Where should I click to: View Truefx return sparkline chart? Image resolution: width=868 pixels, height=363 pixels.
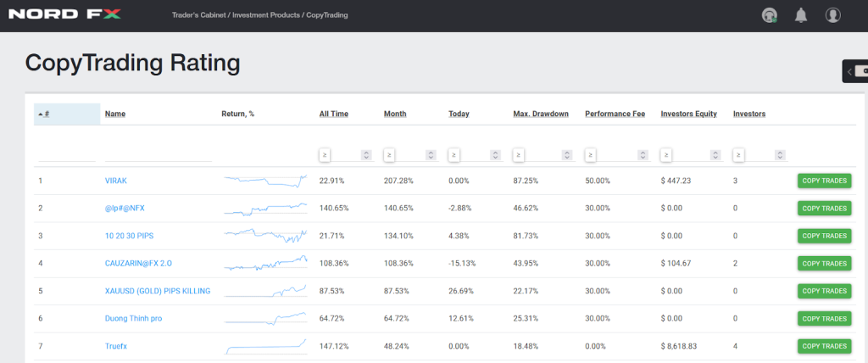[x=265, y=346]
